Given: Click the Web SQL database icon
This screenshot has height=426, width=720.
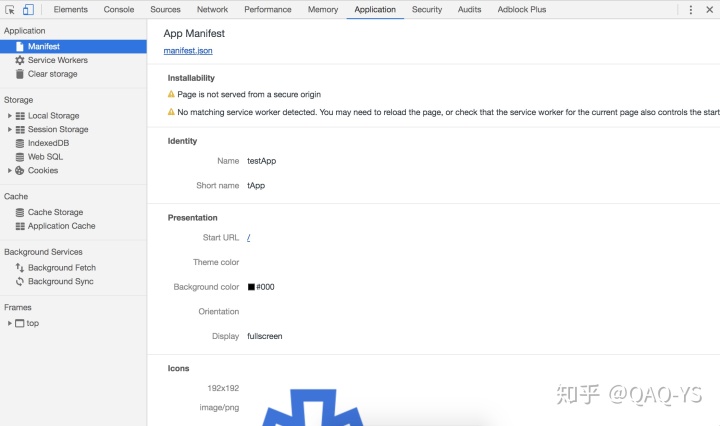Looking at the screenshot, I should pyautogui.click(x=20, y=157).
